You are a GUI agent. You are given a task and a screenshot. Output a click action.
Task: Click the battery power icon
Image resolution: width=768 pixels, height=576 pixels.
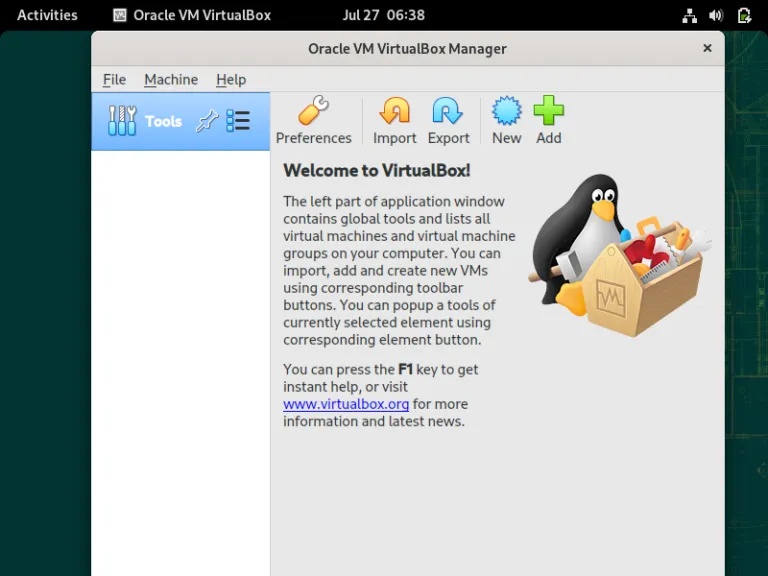click(x=744, y=15)
